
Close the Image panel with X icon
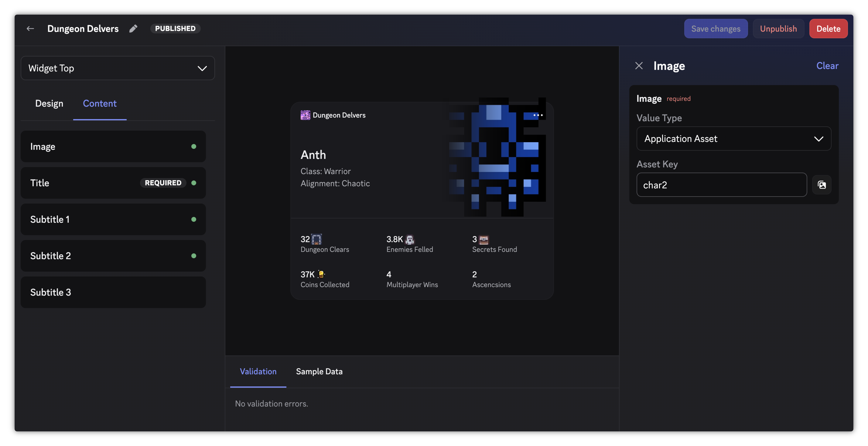[x=639, y=66]
